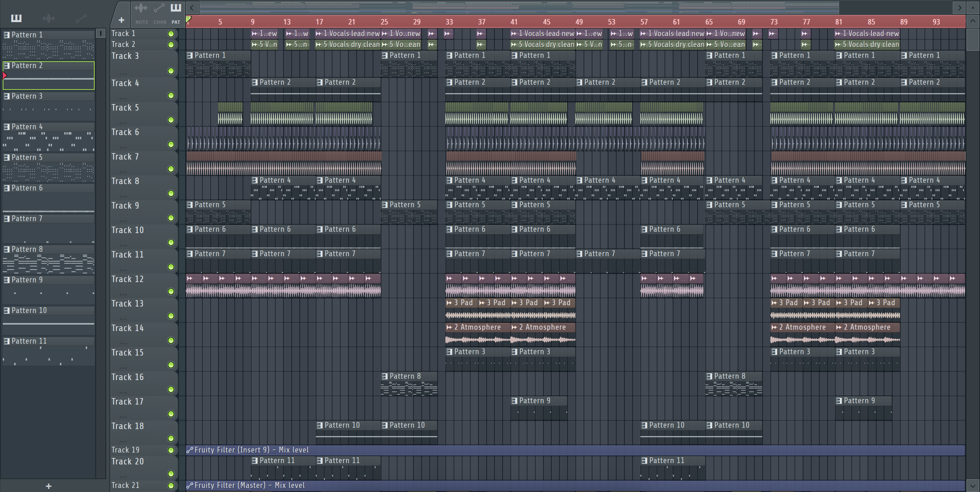980x492 pixels.
Task: Select the Pattern 9 clip at bar 41
Action: click(539, 408)
